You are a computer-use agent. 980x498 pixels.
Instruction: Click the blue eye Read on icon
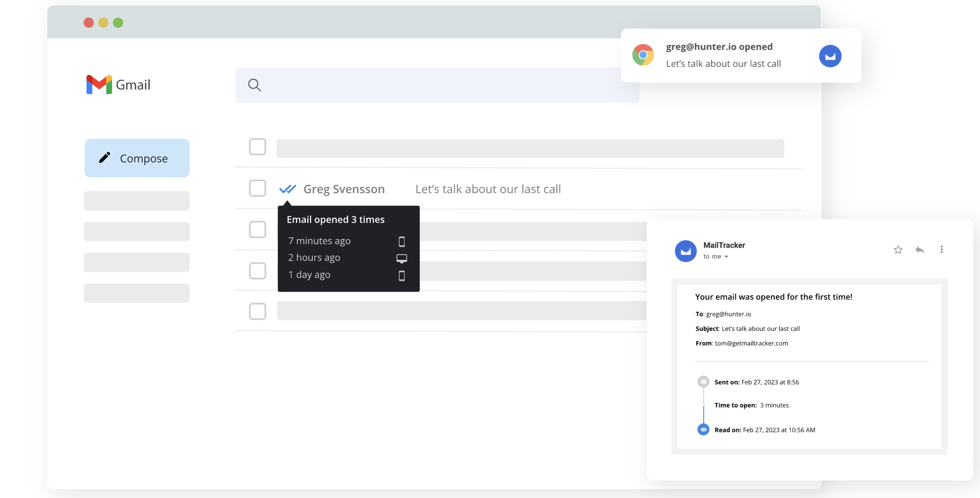[x=703, y=429]
